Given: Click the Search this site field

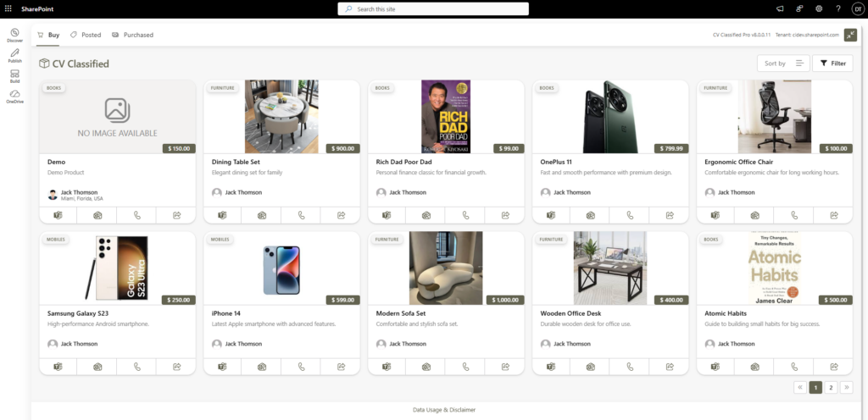Looking at the screenshot, I should click(433, 8).
